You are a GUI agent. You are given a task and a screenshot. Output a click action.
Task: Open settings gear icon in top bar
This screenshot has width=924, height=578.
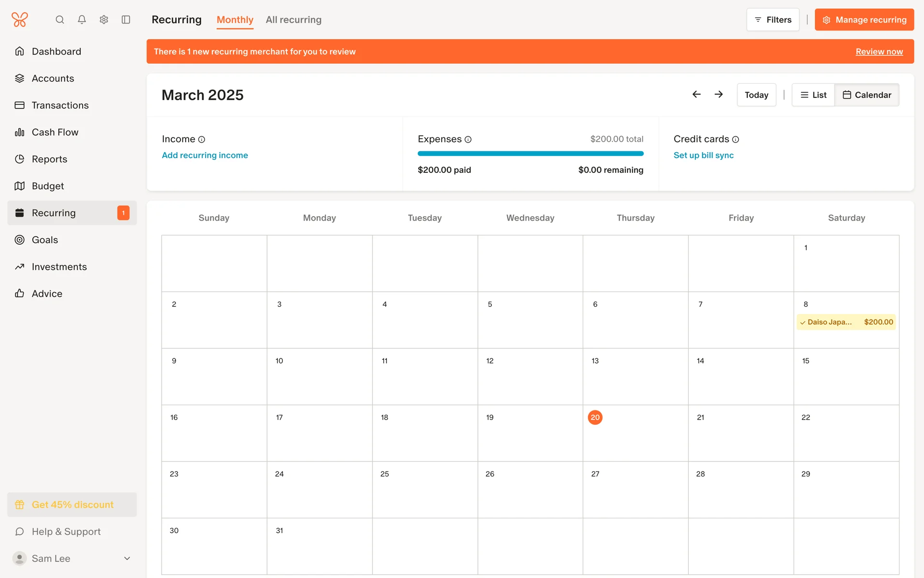104,20
